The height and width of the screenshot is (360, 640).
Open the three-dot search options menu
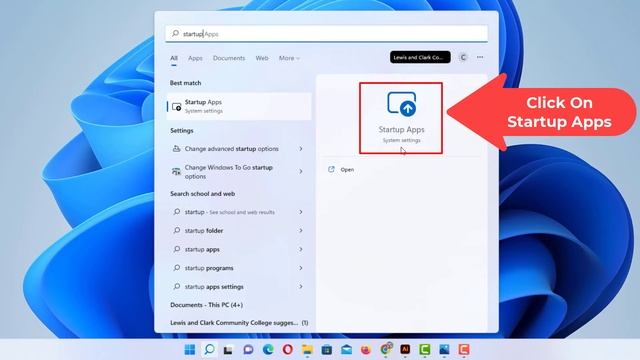(480, 58)
